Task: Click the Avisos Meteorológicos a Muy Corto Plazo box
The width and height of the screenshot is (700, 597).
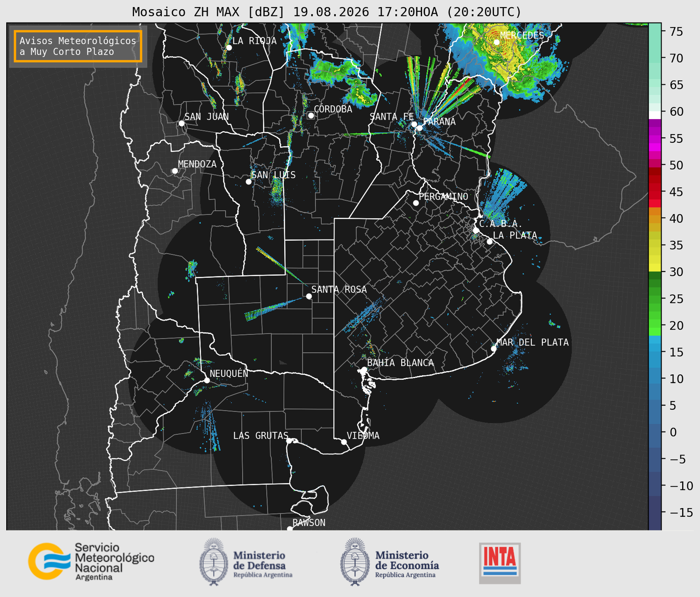Action: click(78, 46)
